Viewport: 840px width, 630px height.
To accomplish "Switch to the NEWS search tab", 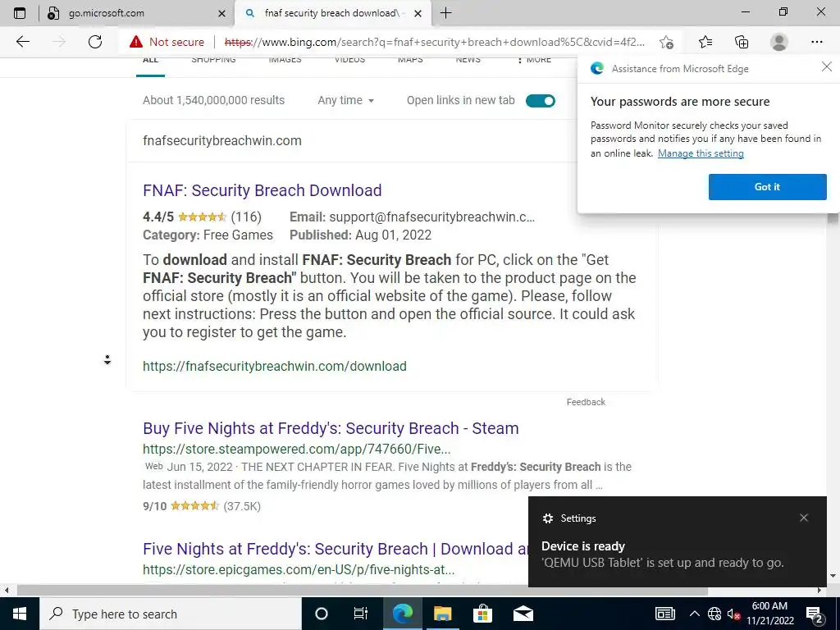I will [x=468, y=59].
